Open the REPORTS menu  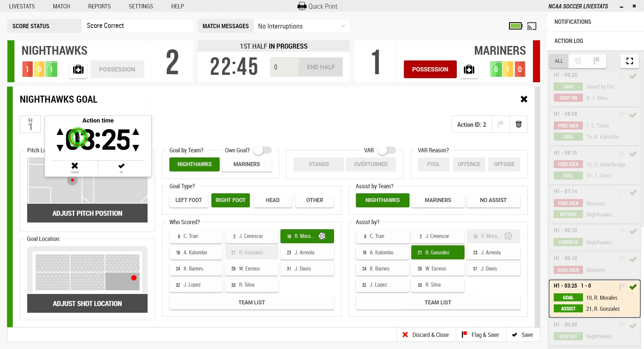[99, 6]
